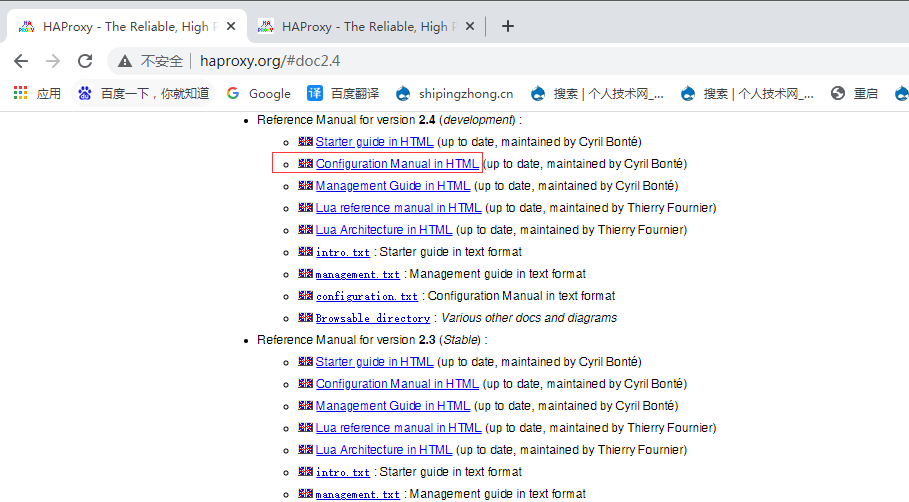Click flag icon beside 2.4 Lua Architecture
This screenshot has height=502, width=909.
tap(306, 229)
